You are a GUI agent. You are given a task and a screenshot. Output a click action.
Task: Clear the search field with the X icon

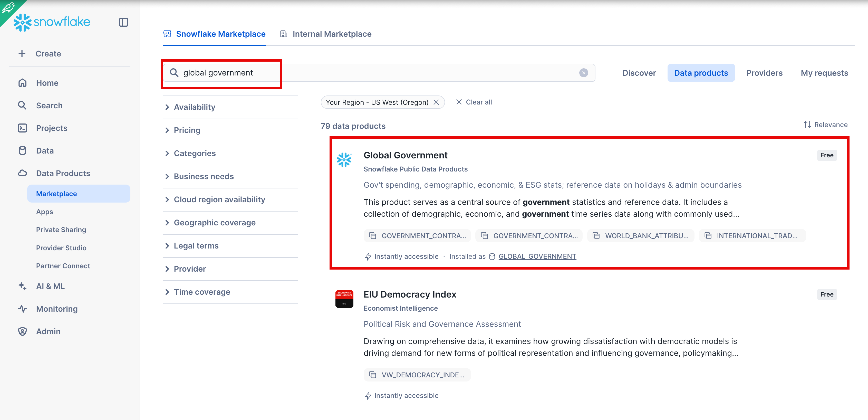click(x=584, y=73)
